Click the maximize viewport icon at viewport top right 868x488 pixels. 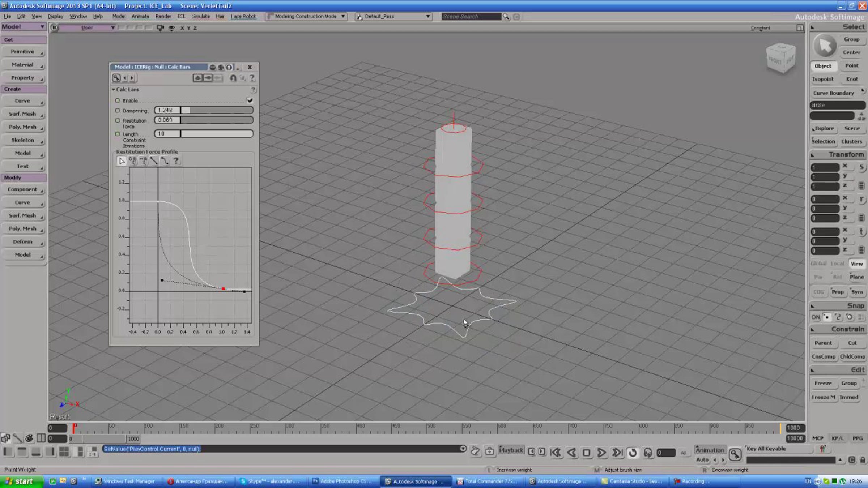(800, 28)
